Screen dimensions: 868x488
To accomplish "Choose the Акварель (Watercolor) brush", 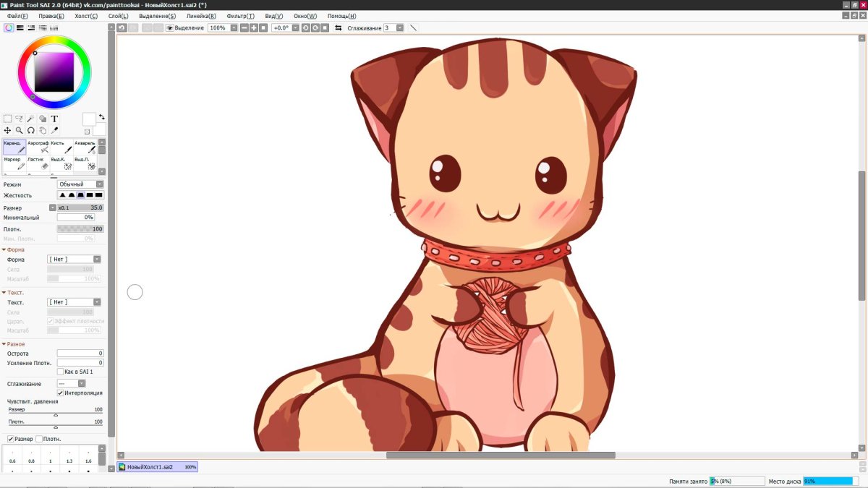I will pos(85,147).
